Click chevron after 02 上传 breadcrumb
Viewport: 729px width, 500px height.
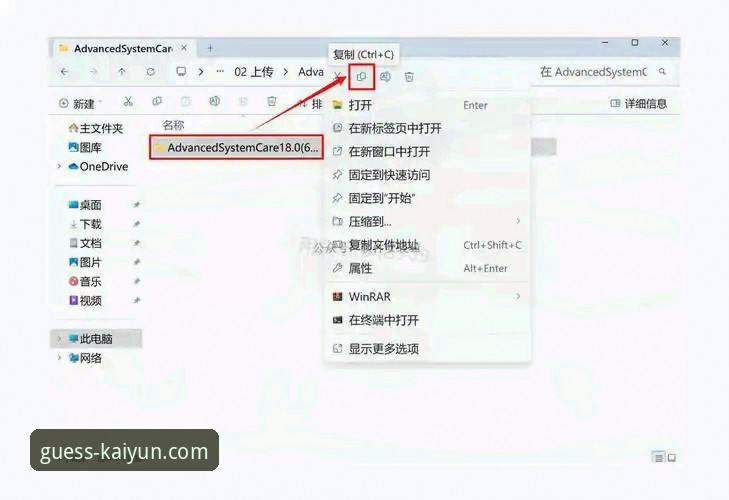(x=286, y=72)
